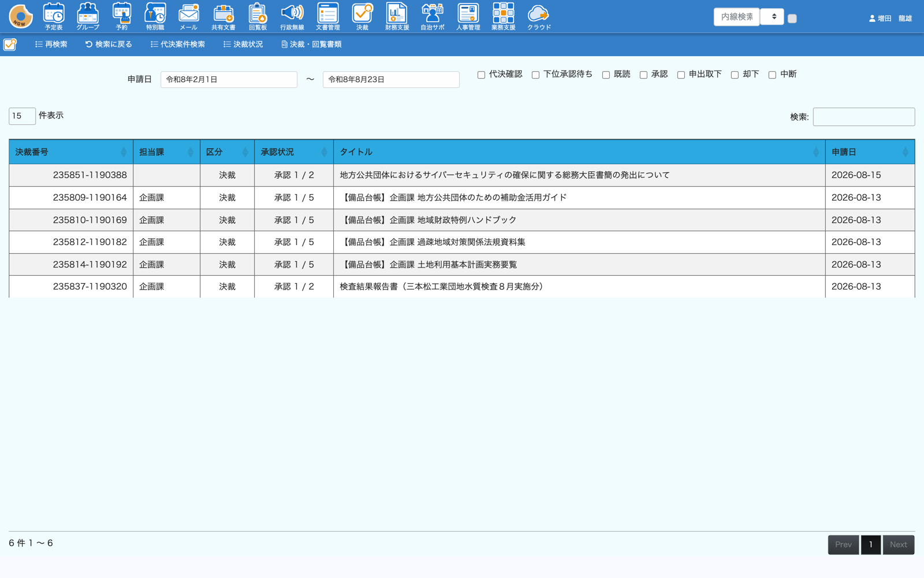The height and width of the screenshot is (578, 924).
Task: Open 代決案件検索 menu item
Action: (178, 45)
